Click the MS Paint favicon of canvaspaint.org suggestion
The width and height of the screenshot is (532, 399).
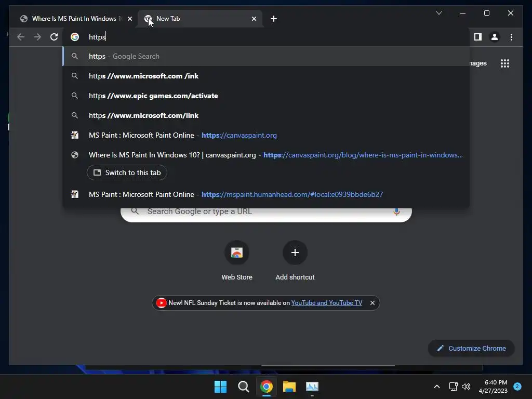75,135
